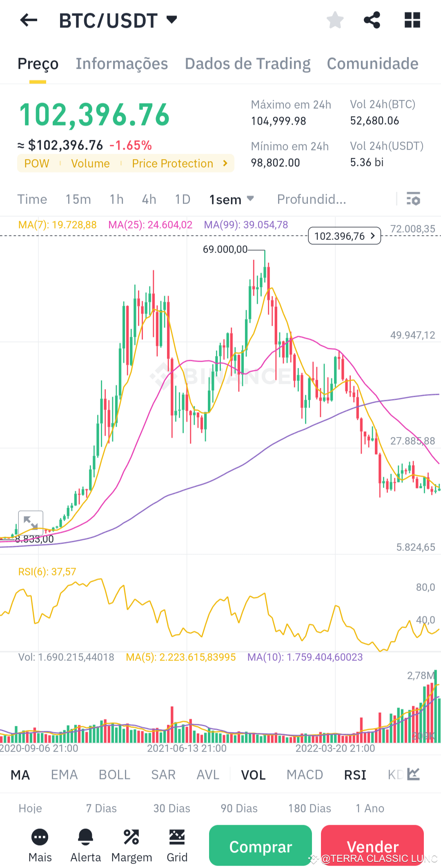Tap the Vol 1.690.215,44018 label
Screen dimensions: 441x868
tap(66, 657)
